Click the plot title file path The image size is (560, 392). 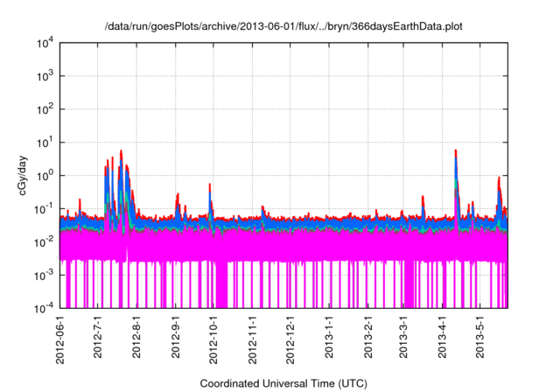pyautogui.click(x=283, y=26)
